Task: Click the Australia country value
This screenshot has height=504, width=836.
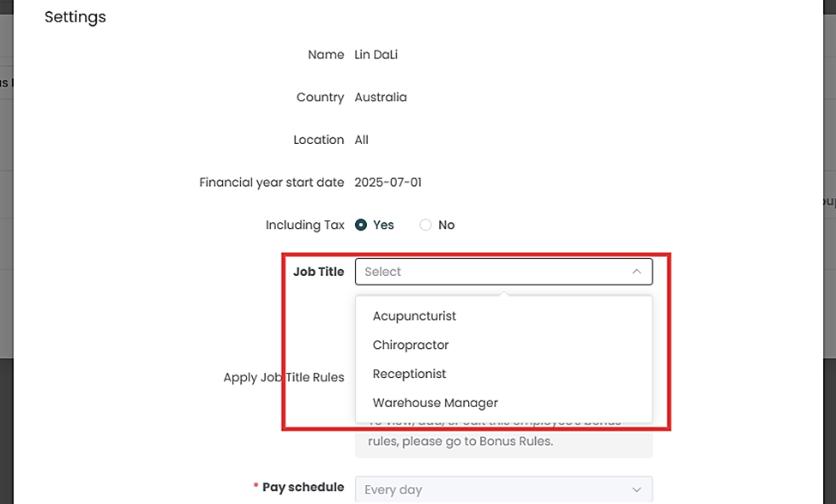Action: point(381,98)
